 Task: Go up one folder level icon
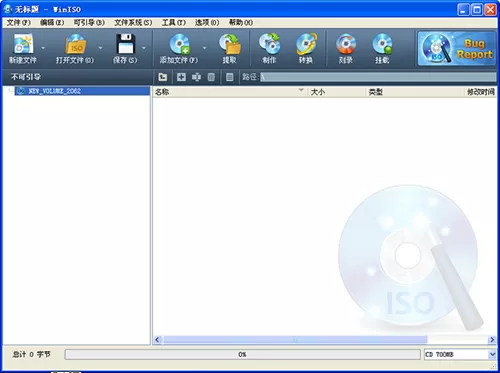tap(163, 77)
